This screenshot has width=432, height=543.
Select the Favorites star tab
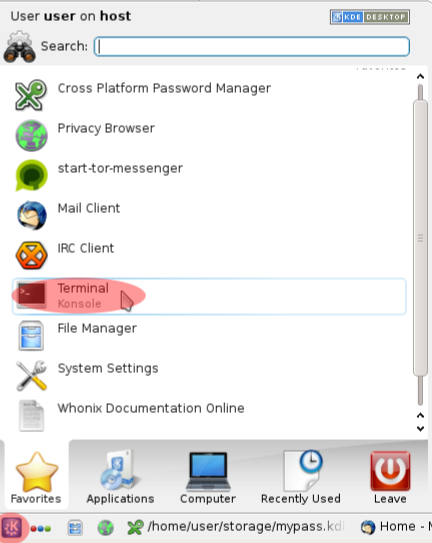[36, 477]
